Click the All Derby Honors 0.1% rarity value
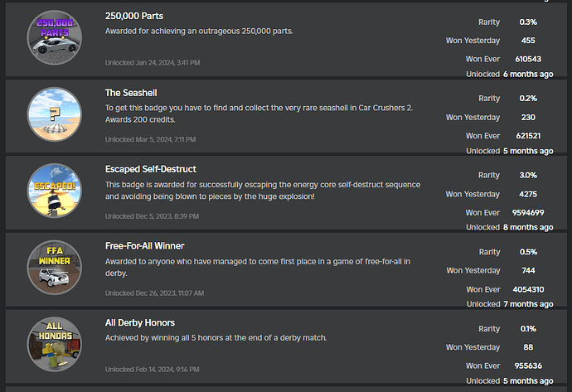572x392 pixels. coord(528,328)
